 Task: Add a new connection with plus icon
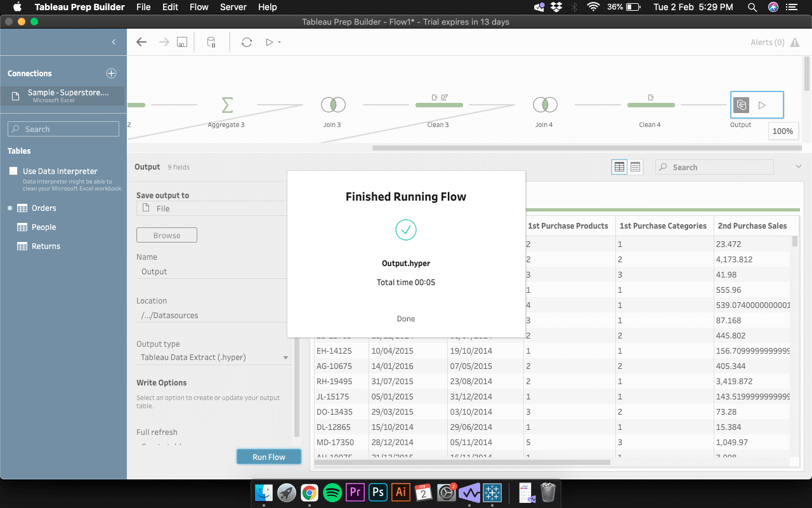tap(111, 73)
